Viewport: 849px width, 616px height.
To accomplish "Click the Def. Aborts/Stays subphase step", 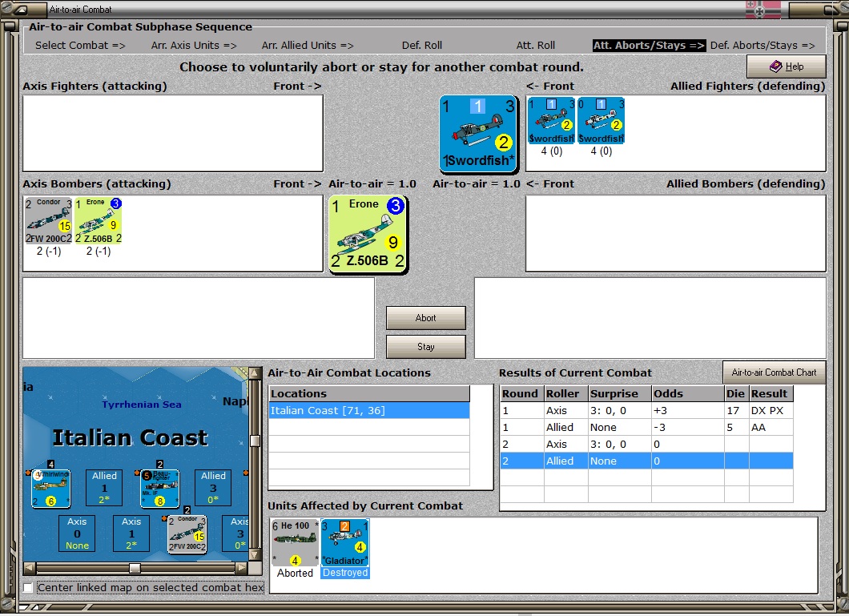I will [x=762, y=46].
